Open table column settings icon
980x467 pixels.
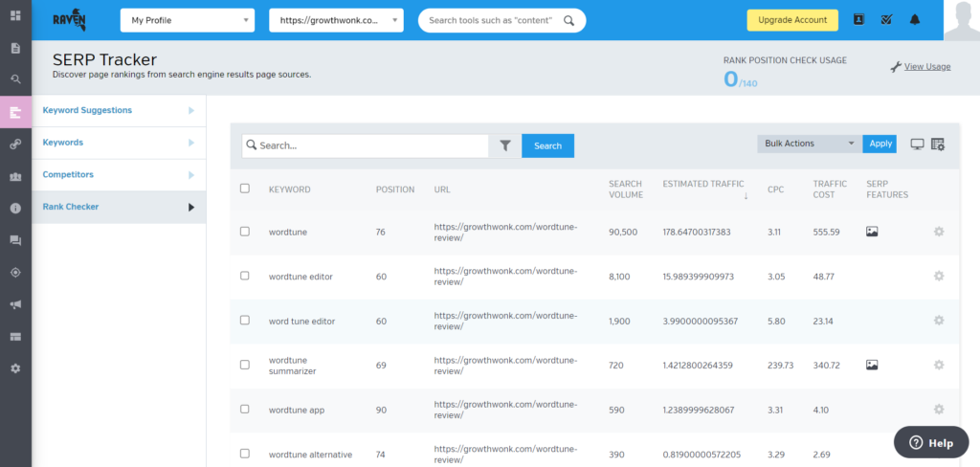click(938, 145)
